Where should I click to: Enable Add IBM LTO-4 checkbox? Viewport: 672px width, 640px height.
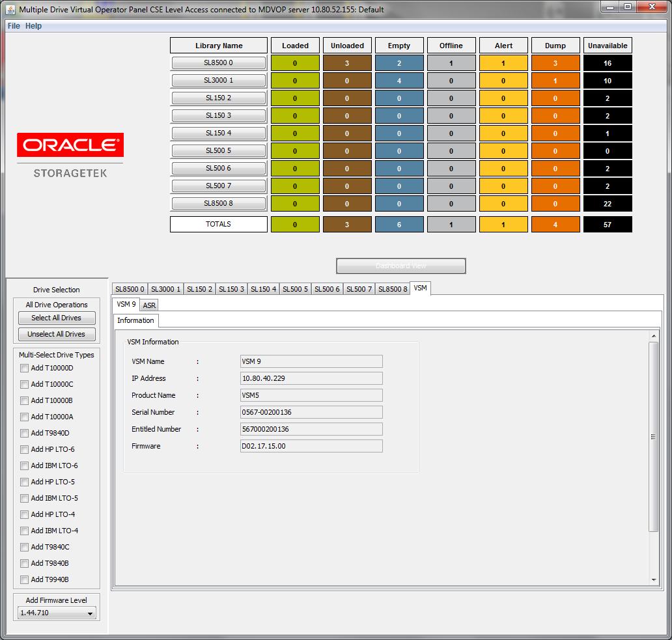tap(25, 531)
